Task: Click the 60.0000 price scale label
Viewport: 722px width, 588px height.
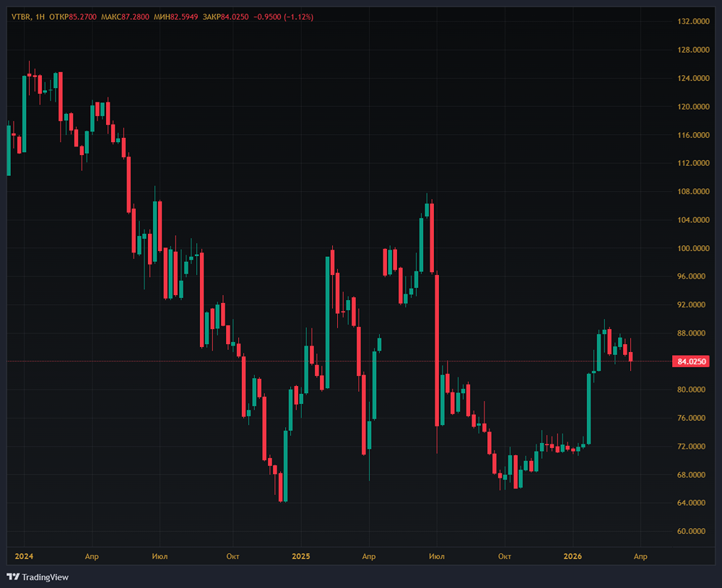Action: click(x=690, y=532)
